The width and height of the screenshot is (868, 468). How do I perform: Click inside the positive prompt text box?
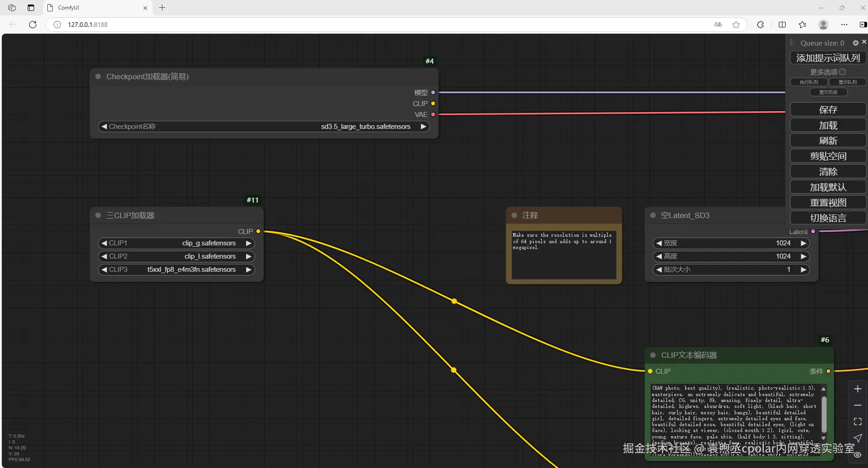pyautogui.click(x=735, y=421)
